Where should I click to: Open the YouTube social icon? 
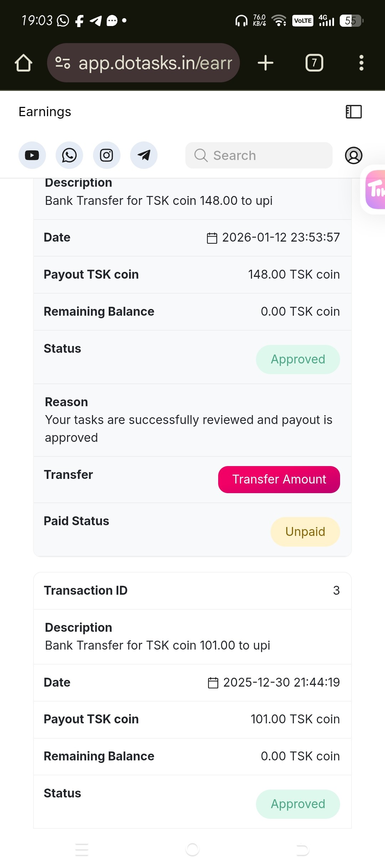pyautogui.click(x=32, y=155)
